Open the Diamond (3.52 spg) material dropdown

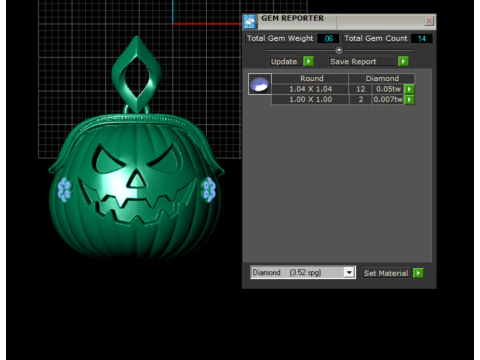349,272
